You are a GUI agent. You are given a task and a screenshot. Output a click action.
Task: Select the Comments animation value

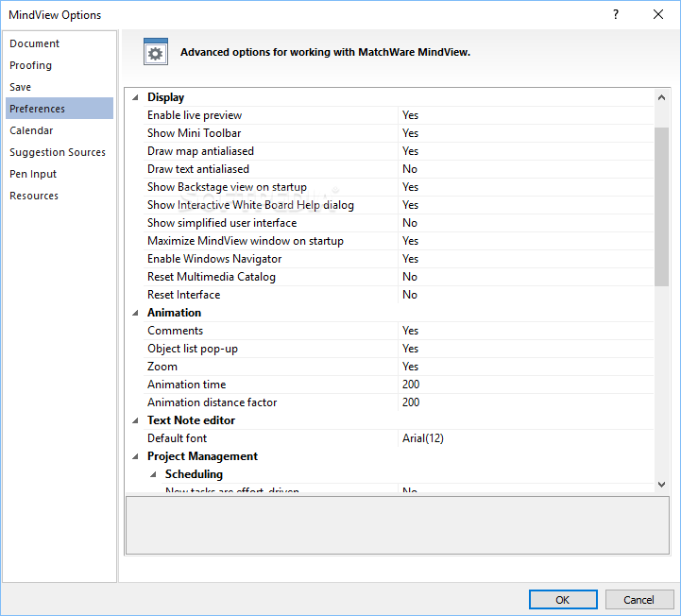(525, 331)
